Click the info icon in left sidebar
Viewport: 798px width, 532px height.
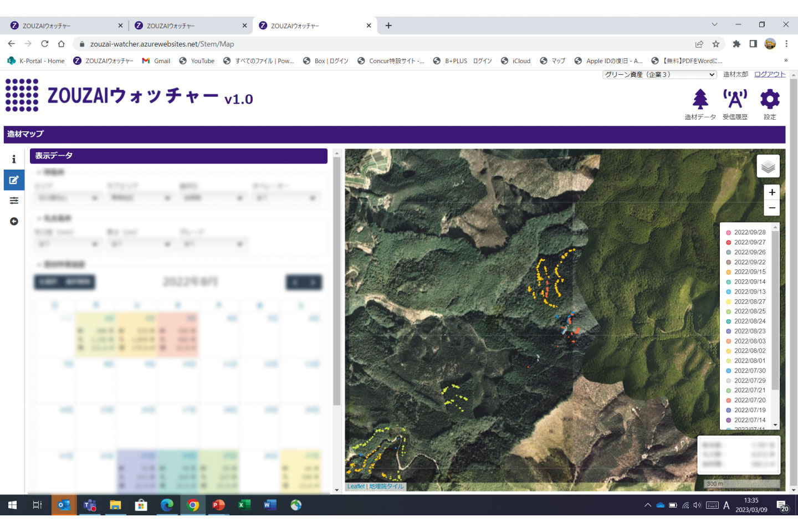[14, 160]
